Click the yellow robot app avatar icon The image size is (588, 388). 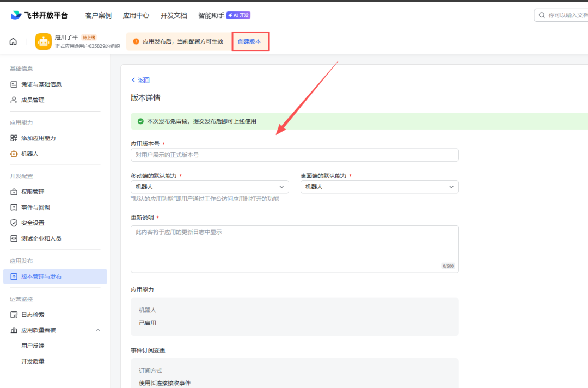coord(44,42)
